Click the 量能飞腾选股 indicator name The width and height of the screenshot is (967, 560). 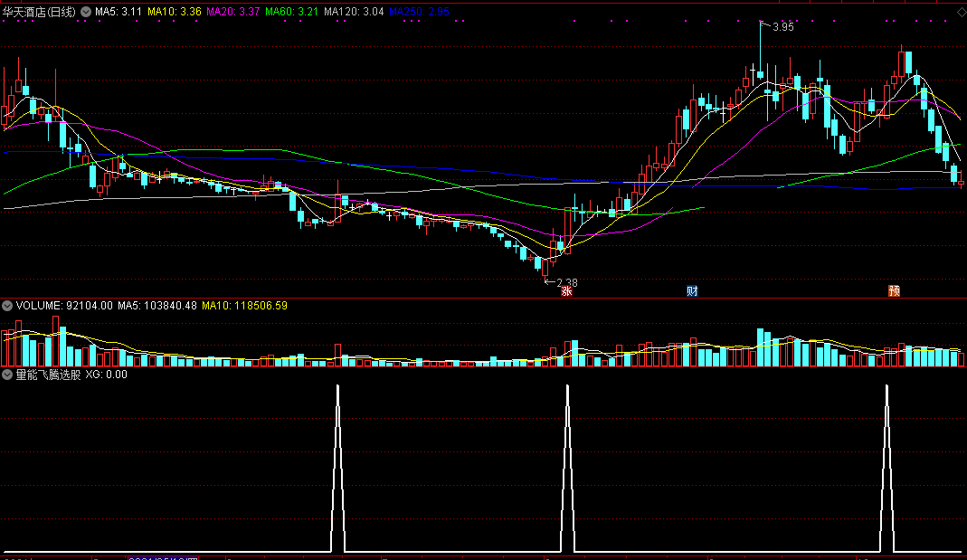[48, 375]
